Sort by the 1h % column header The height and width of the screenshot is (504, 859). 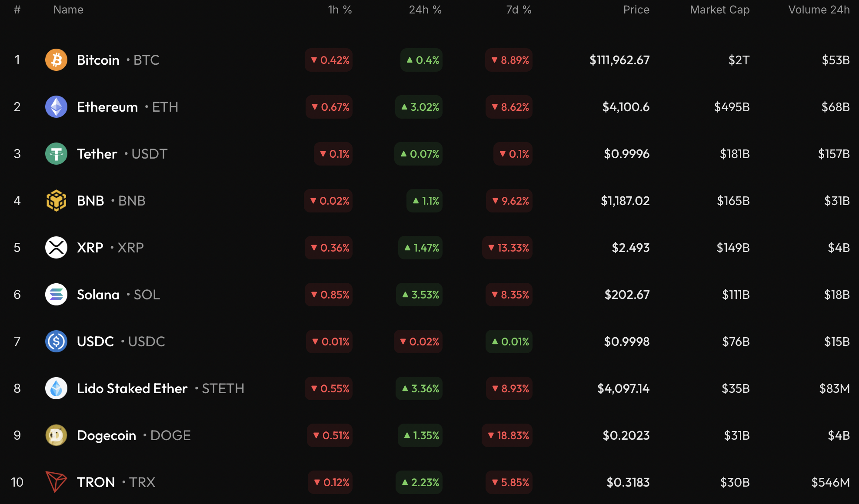(x=340, y=10)
